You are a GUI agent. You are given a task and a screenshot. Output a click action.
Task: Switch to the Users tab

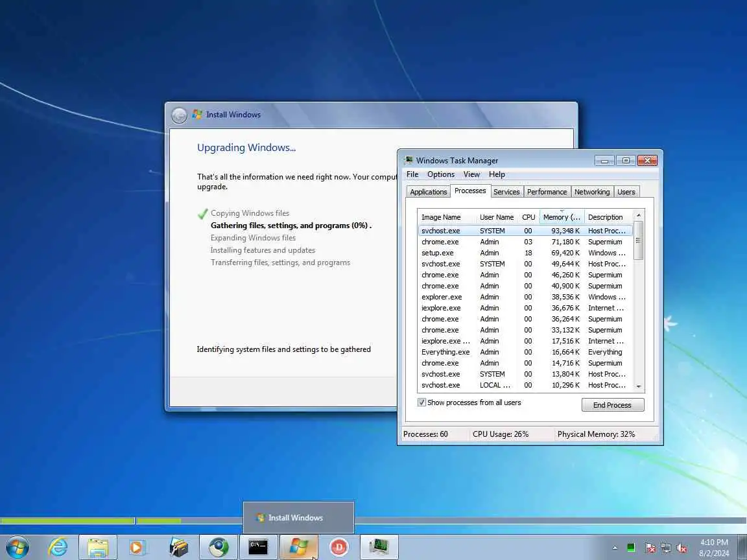(x=626, y=191)
